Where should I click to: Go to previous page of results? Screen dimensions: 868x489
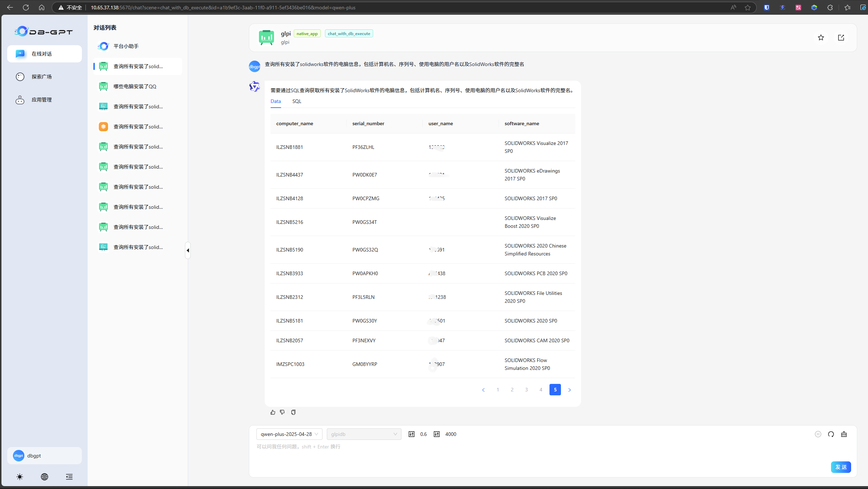pos(483,390)
